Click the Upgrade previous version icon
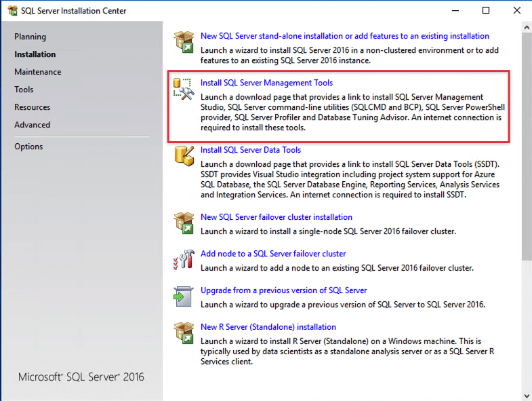Viewport: 532px width, 401px height. point(184,296)
